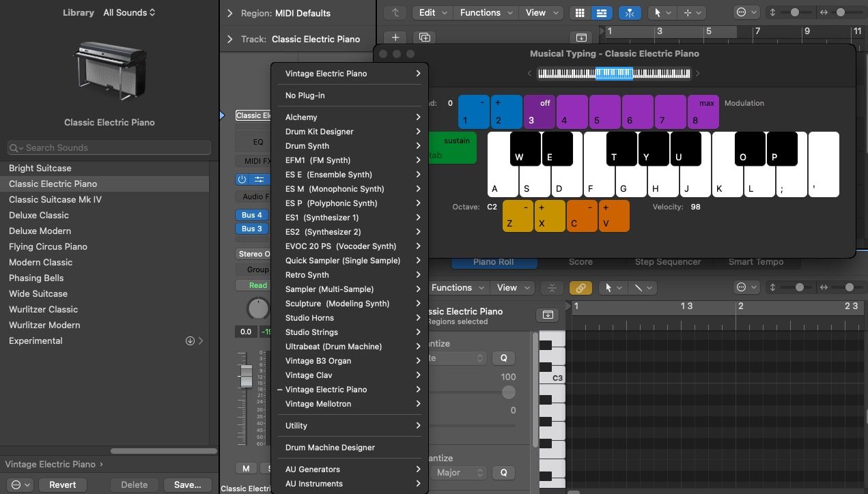Choose No Plug-in from the menu
The image size is (868, 494).
(x=305, y=95)
